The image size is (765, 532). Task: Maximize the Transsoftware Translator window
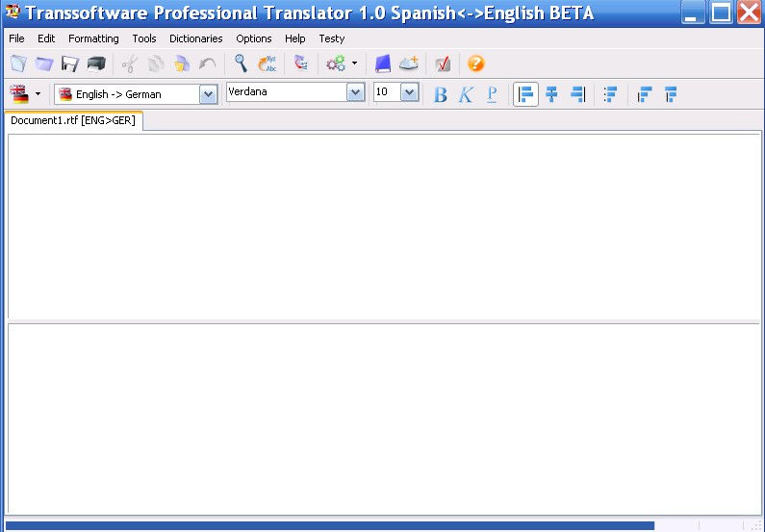tap(721, 13)
